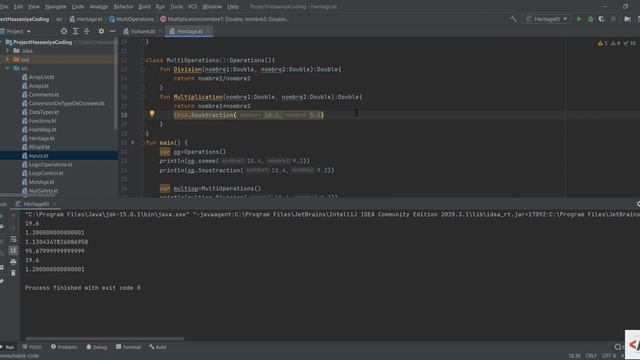
Task: Open the typo count indicator with green check
Action: point(629,43)
